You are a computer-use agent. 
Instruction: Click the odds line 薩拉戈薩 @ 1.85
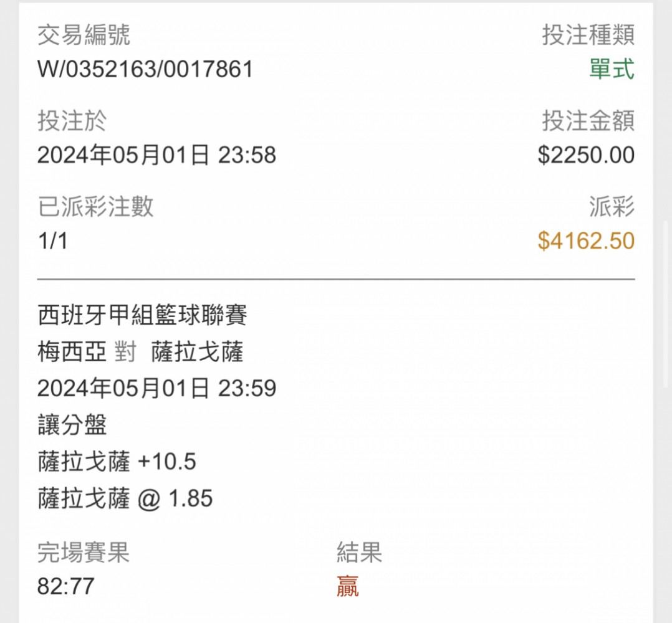click(125, 498)
